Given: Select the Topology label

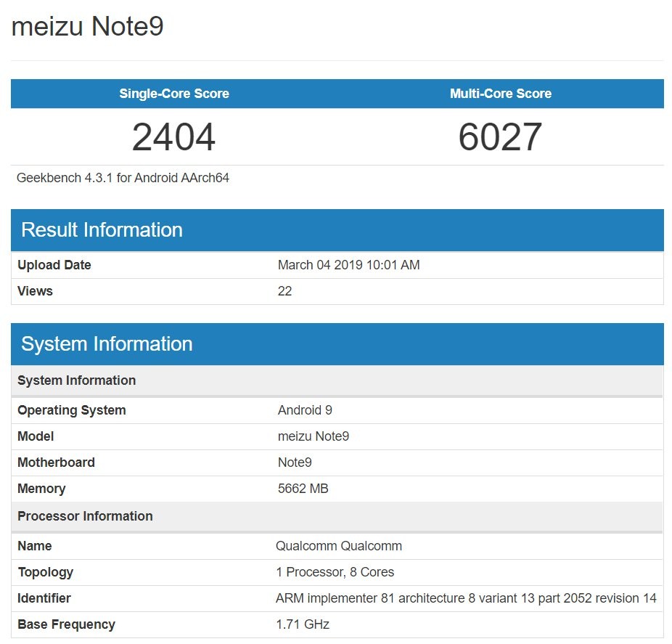Looking at the screenshot, I should coord(46,572).
